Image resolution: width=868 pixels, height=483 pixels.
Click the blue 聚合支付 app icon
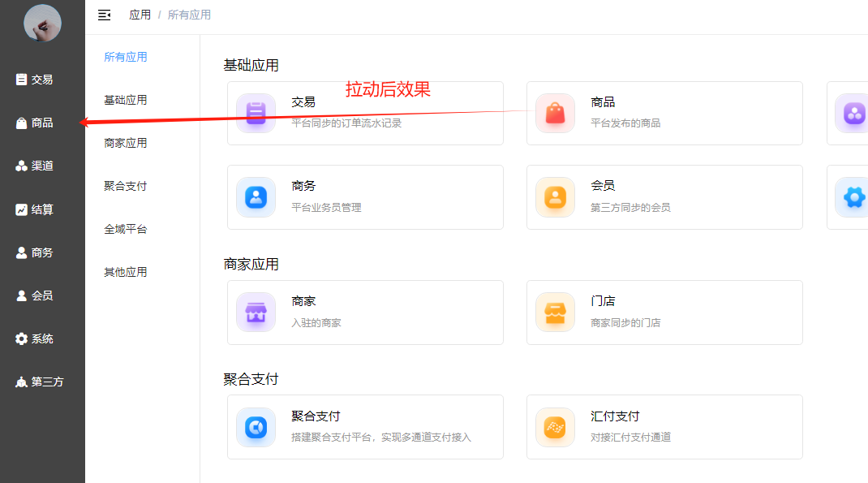[x=256, y=427]
